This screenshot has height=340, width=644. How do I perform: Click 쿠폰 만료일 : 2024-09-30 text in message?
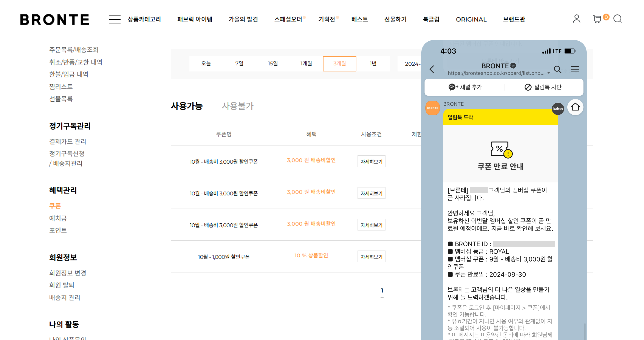[487, 274]
